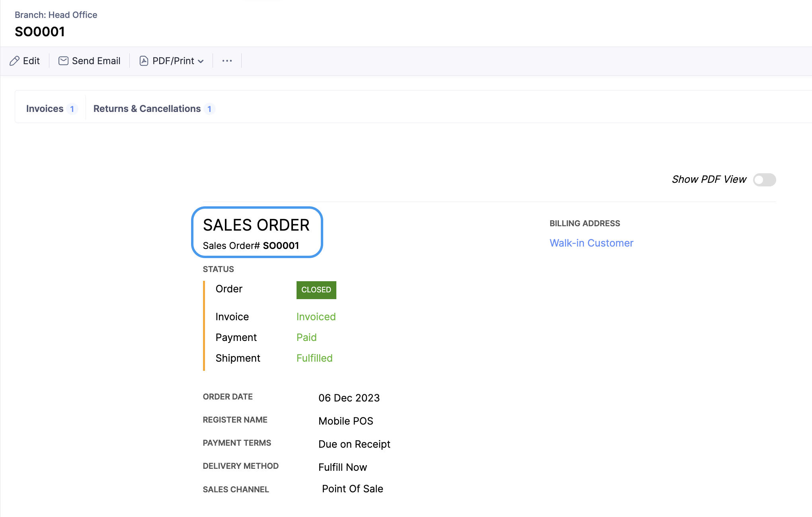Click the PDF document icon
The height and width of the screenshot is (517, 812).
click(144, 61)
